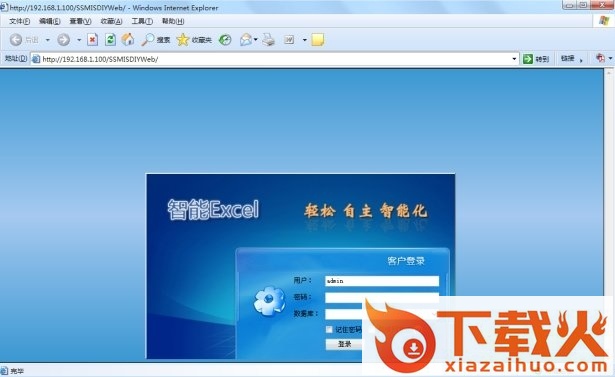Open the 收藏(A) menu
The height and width of the screenshot is (377, 615).
point(111,21)
